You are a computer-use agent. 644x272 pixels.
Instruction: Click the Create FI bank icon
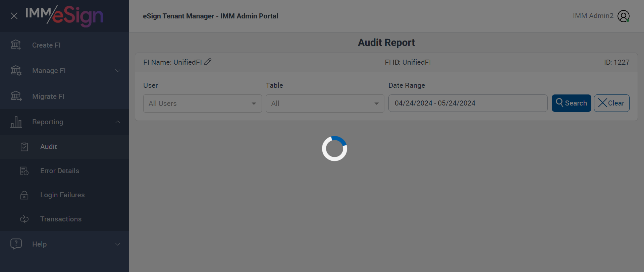point(16,45)
